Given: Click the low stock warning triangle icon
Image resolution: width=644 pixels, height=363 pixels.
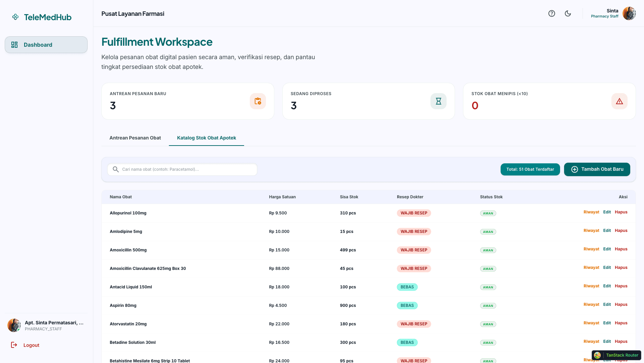Looking at the screenshot, I should pyautogui.click(x=619, y=101).
